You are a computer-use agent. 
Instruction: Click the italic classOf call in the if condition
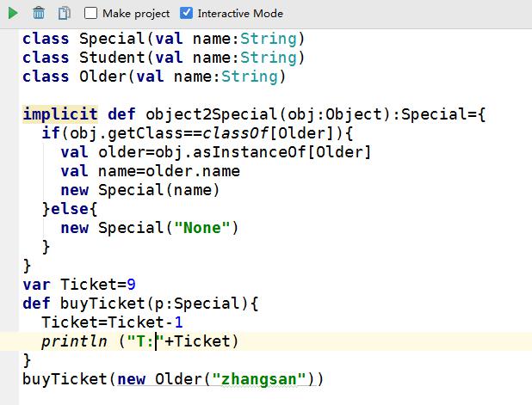pyautogui.click(x=236, y=133)
